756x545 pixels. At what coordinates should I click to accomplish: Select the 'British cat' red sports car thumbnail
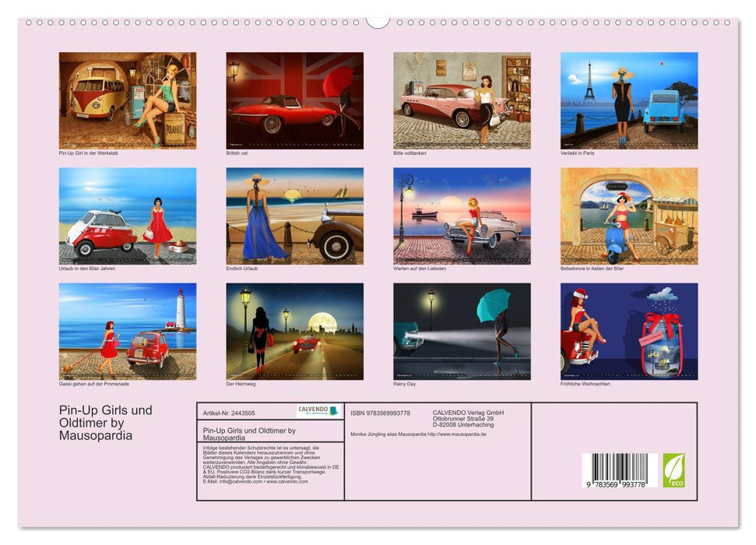[294, 100]
